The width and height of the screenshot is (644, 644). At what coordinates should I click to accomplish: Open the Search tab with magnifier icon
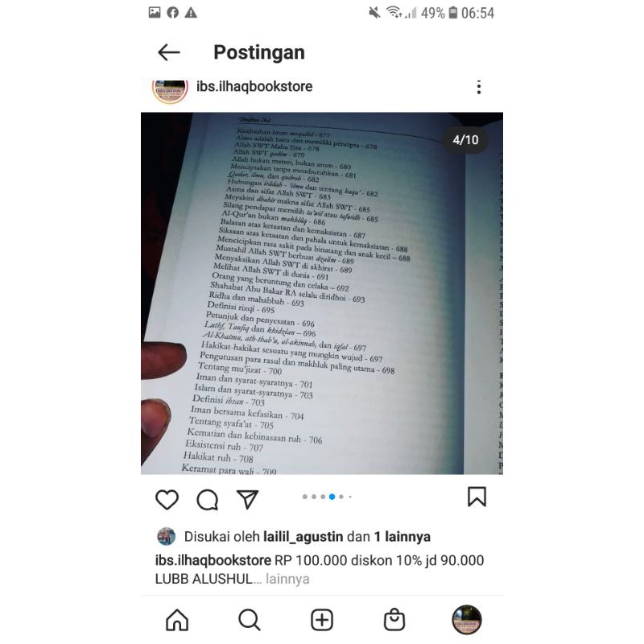pyautogui.click(x=250, y=619)
